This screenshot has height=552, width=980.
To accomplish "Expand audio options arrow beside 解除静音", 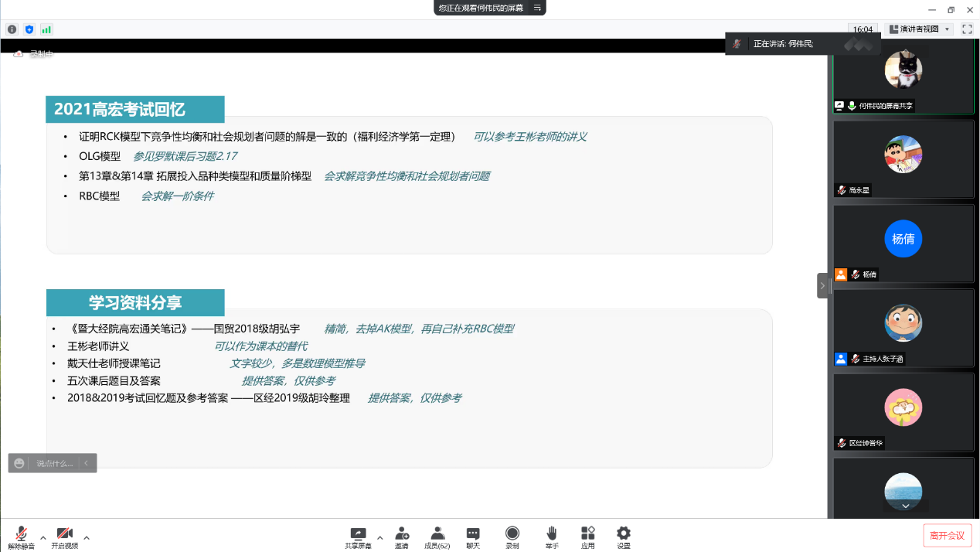I will click(x=43, y=537).
